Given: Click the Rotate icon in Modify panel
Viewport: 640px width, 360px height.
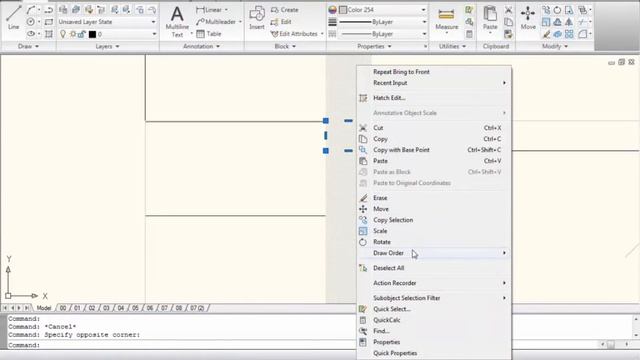Looking at the screenshot, I should tap(558, 10).
